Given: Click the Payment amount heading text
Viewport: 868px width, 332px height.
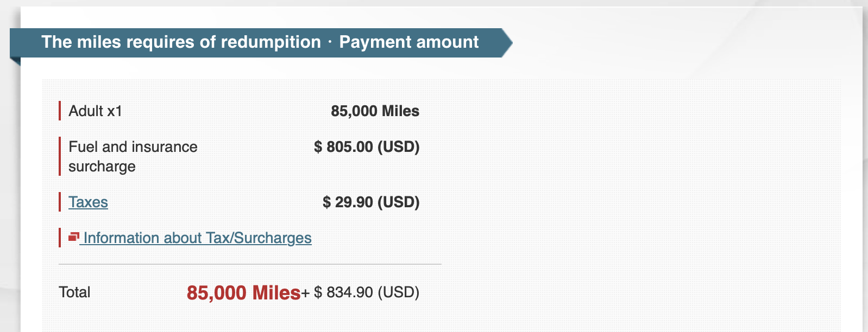Looking at the screenshot, I should [408, 42].
